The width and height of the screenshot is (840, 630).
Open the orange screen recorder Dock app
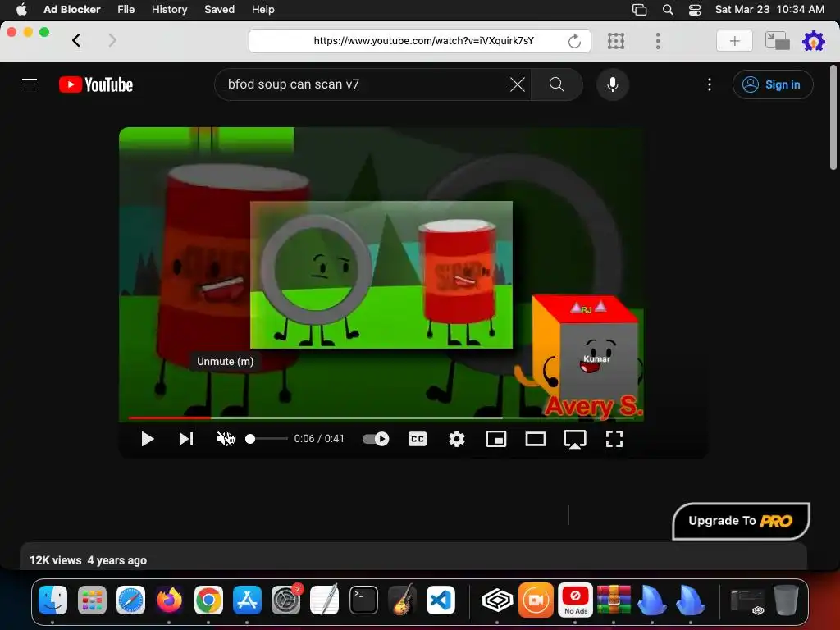(x=536, y=600)
